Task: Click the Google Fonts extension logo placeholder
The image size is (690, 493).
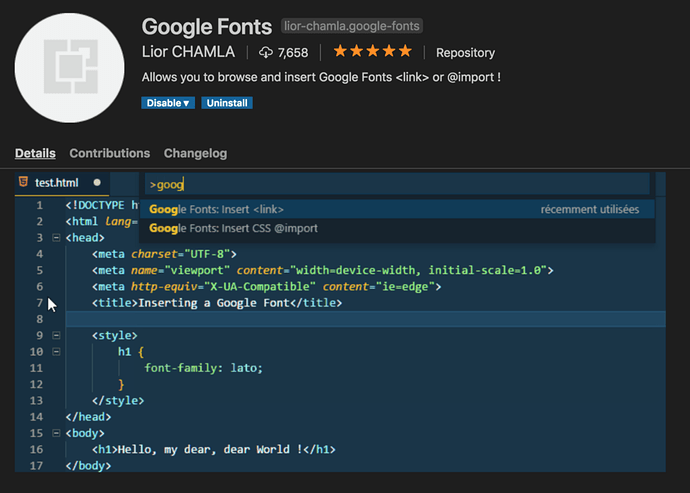Action: click(x=70, y=68)
